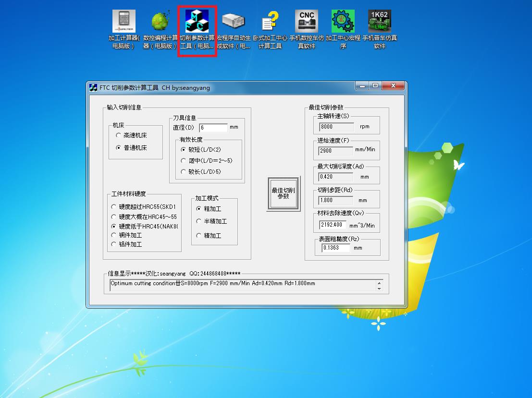
Task: Select 铜件加工 material option
Action: pyautogui.click(x=126, y=235)
